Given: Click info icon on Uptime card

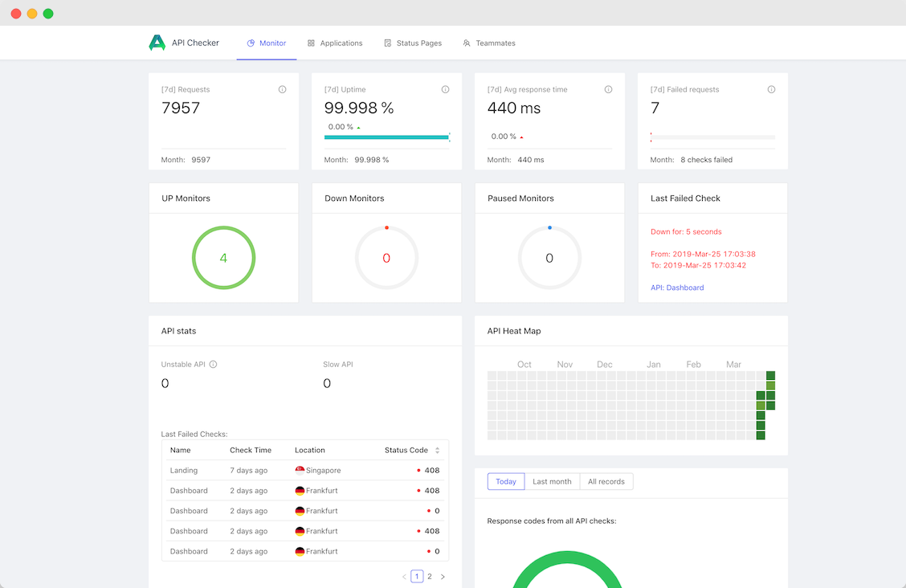Looking at the screenshot, I should (445, 90).
